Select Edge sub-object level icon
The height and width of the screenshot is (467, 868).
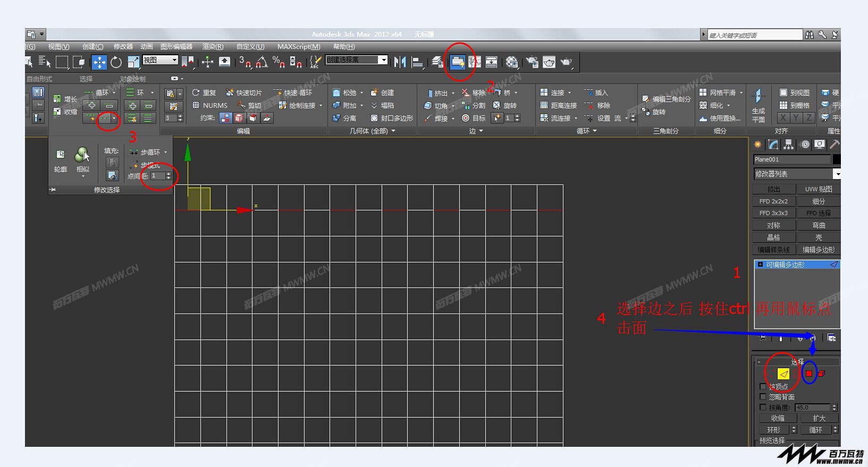point(783,373)
